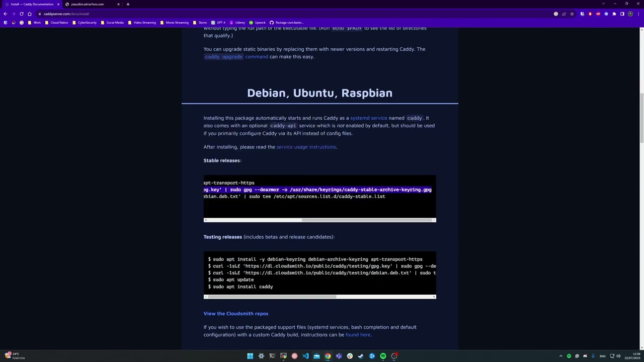Open the terminal app in taskbar

pos(272,356)
